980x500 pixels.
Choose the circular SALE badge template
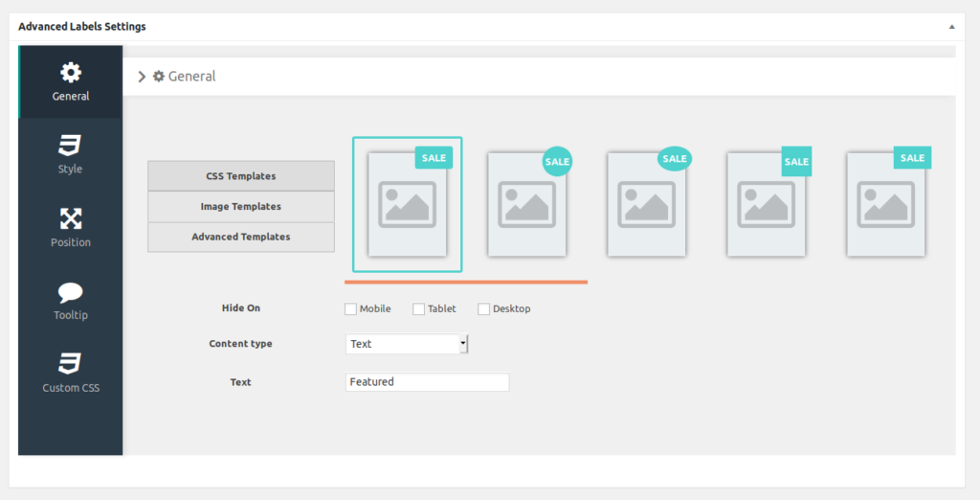point(526,204)
